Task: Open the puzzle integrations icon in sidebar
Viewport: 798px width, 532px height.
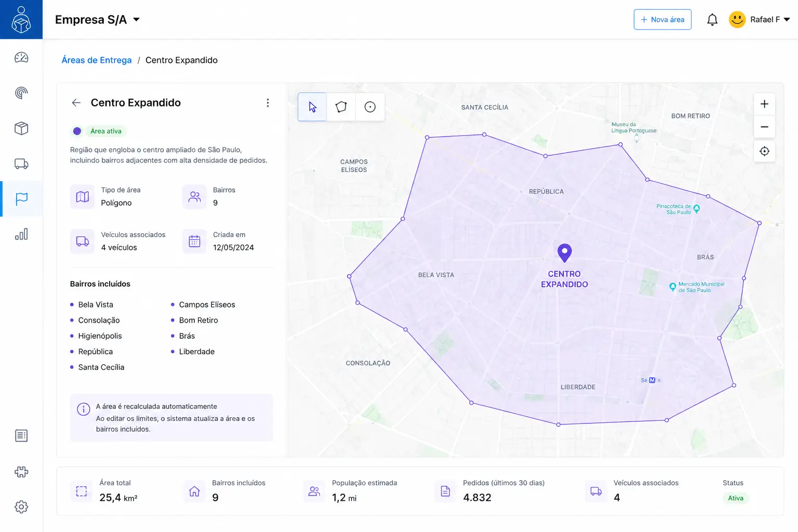Action: 21,472
